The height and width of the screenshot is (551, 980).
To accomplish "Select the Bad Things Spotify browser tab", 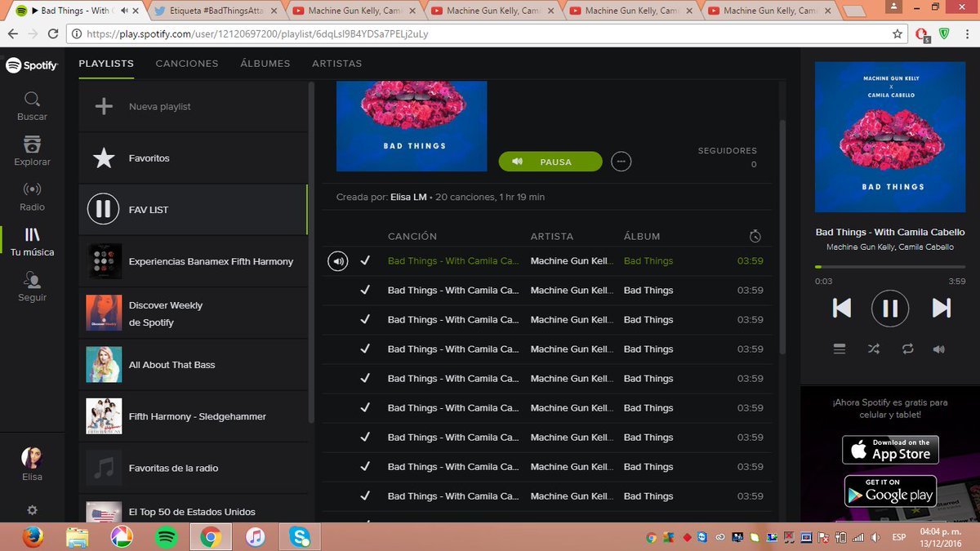I will point(75,11).
